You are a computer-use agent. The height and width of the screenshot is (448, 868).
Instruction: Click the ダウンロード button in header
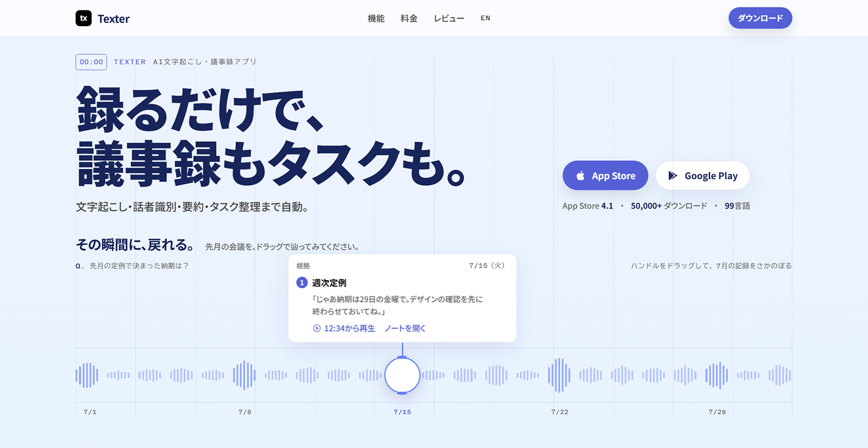pos(760,18)
